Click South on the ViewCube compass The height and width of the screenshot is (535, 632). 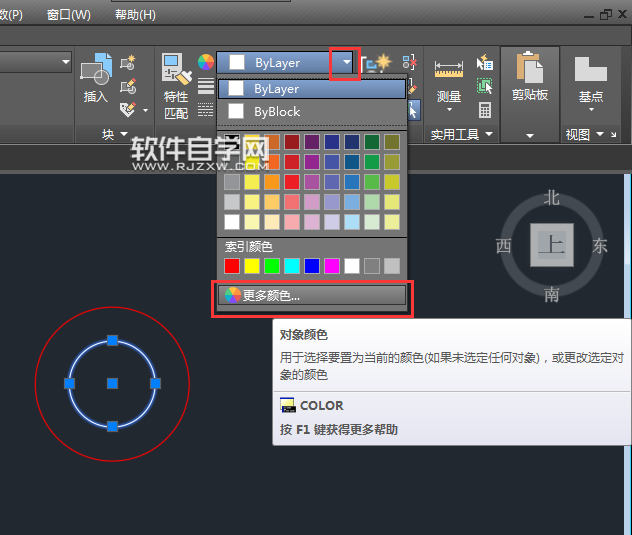click(551, 295)
